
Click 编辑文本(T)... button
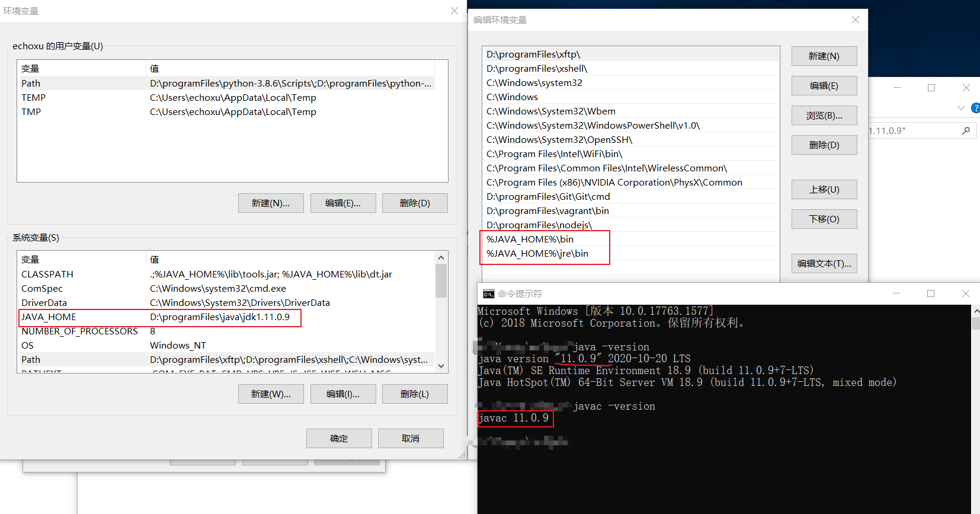tap(824, 264)
